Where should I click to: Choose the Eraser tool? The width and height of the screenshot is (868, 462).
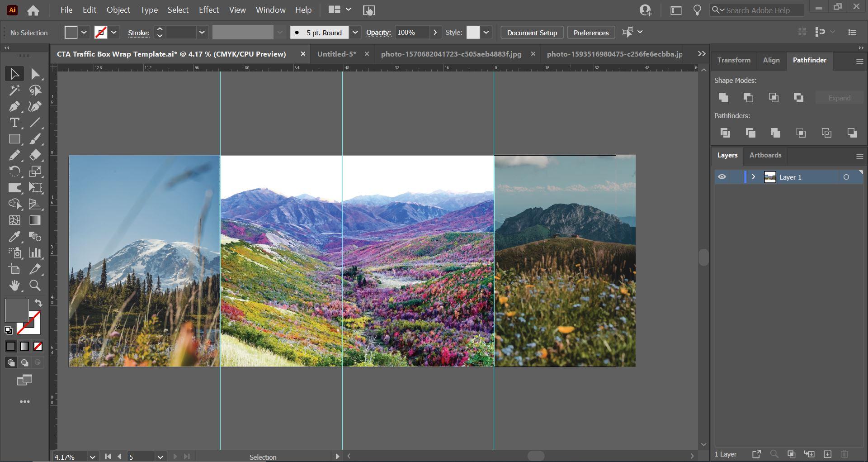pos(35,155)
